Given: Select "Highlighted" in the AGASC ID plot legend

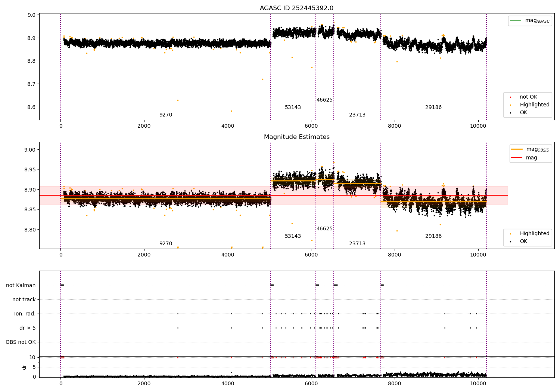Looking at the screenshot, I should [x=527, y=105].
